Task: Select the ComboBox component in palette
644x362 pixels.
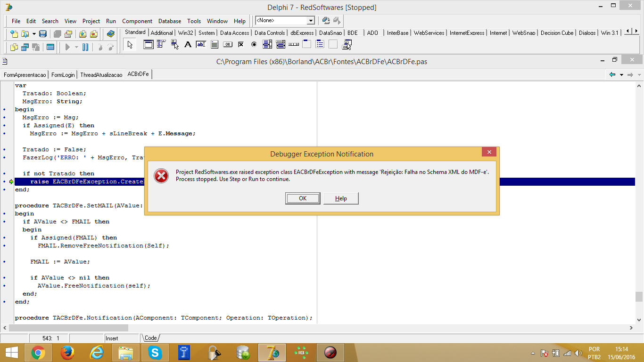Action: tap(281, 45)
